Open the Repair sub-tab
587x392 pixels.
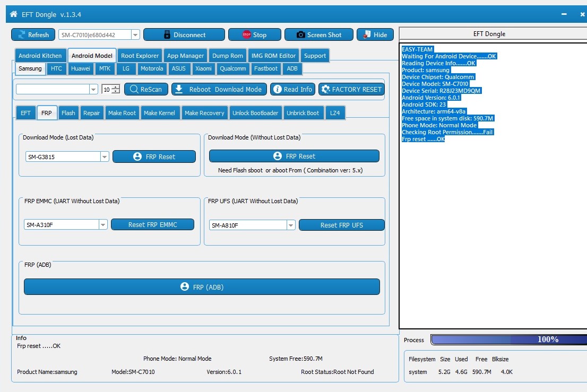[91, 113]
